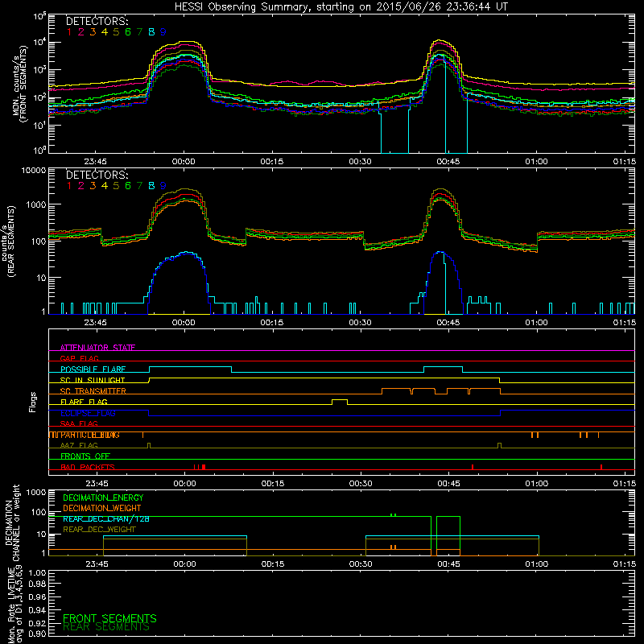644x644 pixels.
Task: Click 00:45 tick label under decimation panel
Action: 448,564
